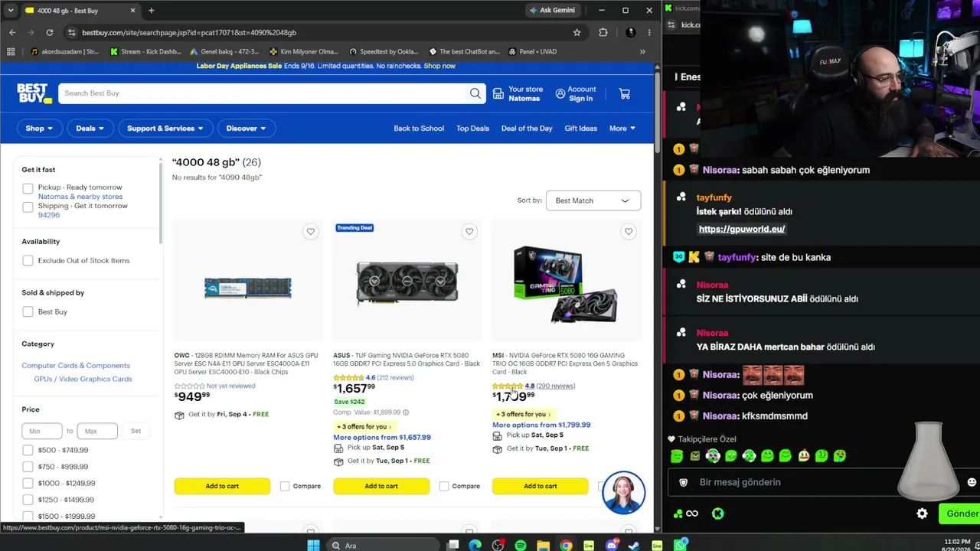Screen dimensions: 980x551
Task: Check the Best Buy seller filter
Action: [28, 312]
